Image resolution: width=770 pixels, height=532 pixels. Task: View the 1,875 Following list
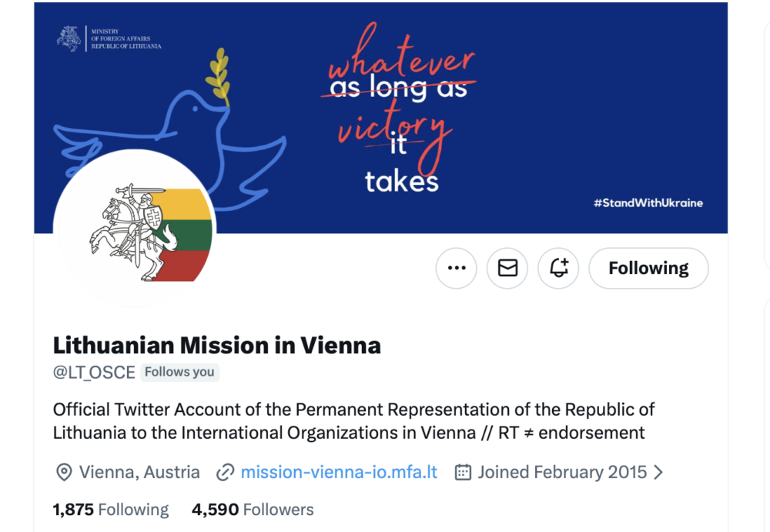click(x=110, y=510)
